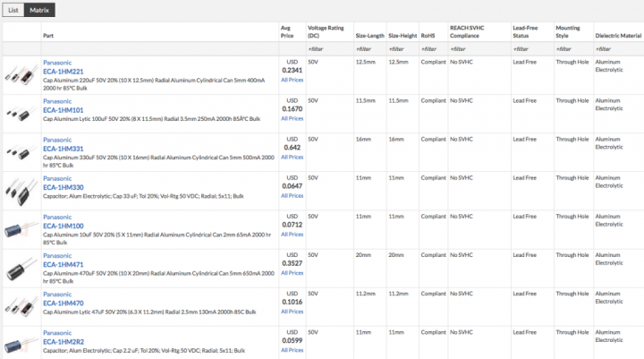Click Panasonic link above ECA-1HM330
644x359 pixels.
pos(57,178)
